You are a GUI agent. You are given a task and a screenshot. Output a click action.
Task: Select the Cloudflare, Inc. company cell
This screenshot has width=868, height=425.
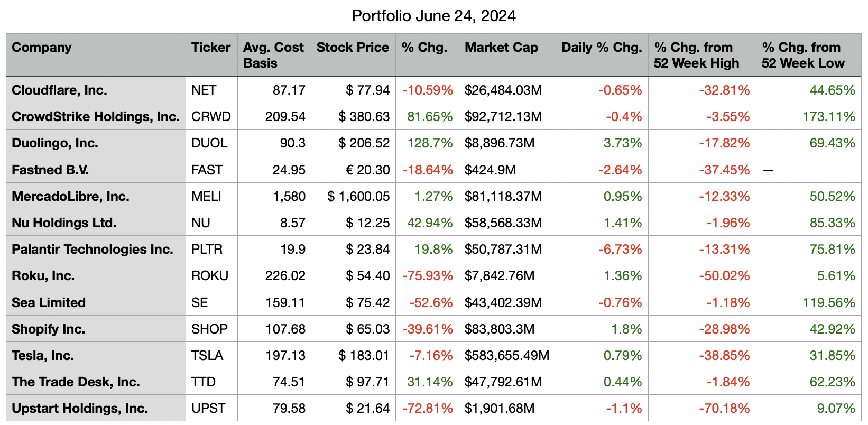(x=59, y=90)
